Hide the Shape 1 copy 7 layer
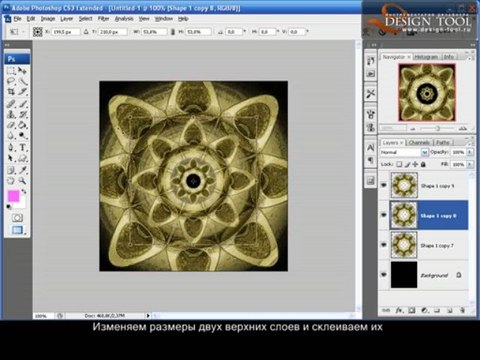 (384, 245)
